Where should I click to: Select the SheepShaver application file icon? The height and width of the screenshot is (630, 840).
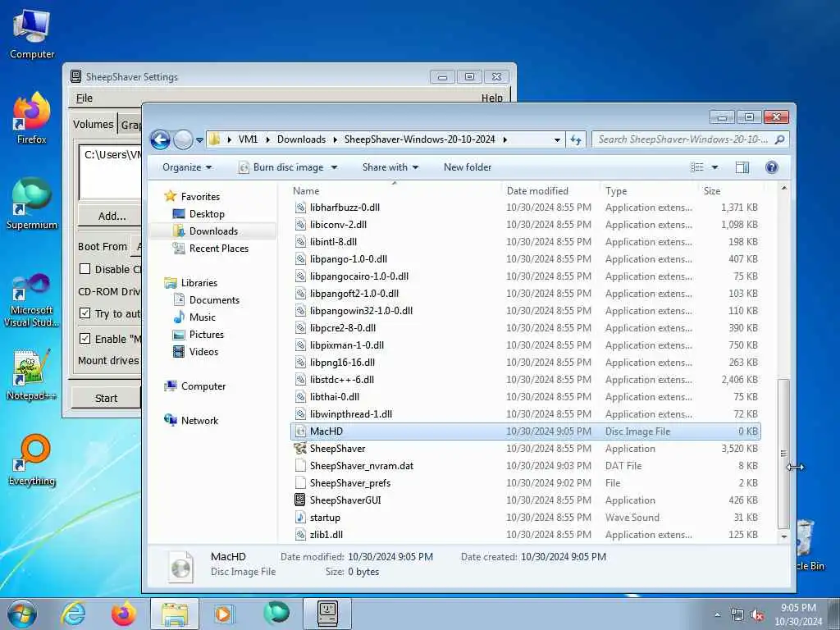tap(300, 449)
